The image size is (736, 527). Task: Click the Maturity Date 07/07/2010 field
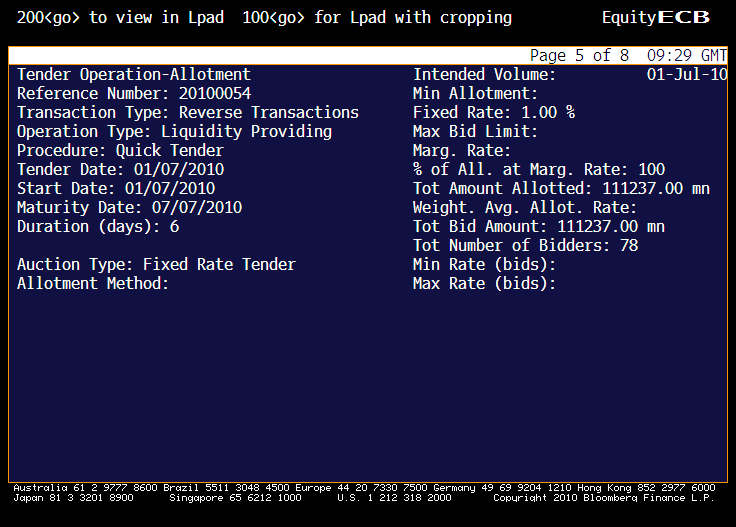click(x=129, y=208)
